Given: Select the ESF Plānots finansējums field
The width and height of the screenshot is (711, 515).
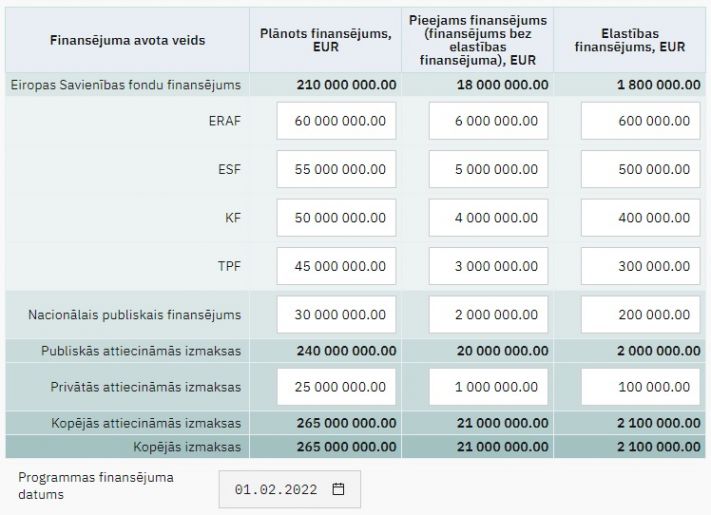Looking at the screenshot, I should click(335, 169).
